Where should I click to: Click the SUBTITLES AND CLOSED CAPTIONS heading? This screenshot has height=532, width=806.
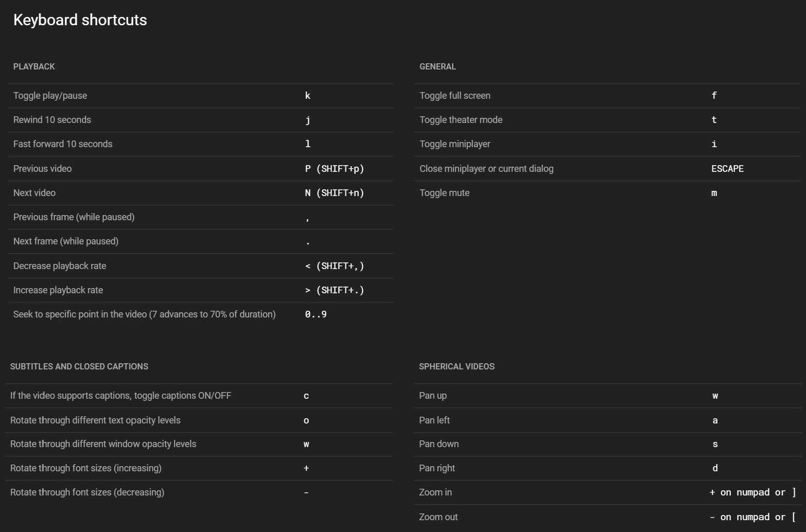[79, 366]
